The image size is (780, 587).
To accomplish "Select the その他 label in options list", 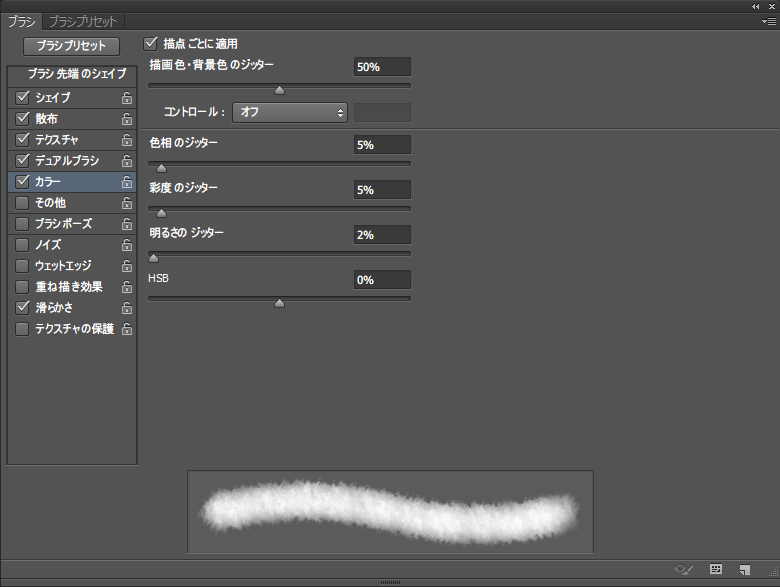I will click(x=50, y=203).
